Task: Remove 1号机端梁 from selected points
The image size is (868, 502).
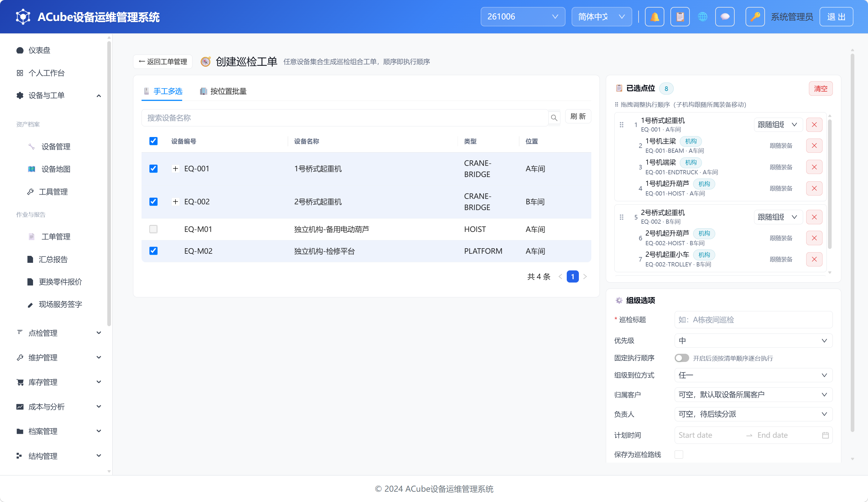Action: click(x=814, y=167)
